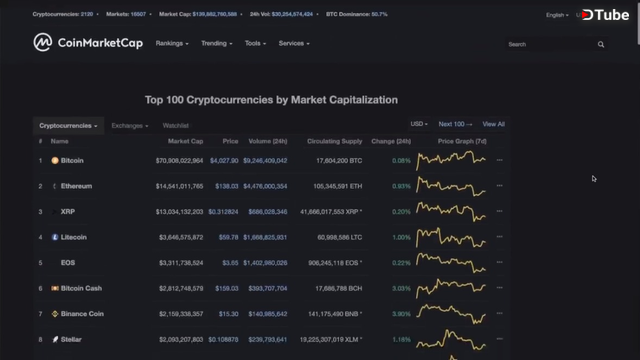Click the Stellar rocket icon
Image resolution: width=640 pixels, height=360 pixels.
[55, 340]
